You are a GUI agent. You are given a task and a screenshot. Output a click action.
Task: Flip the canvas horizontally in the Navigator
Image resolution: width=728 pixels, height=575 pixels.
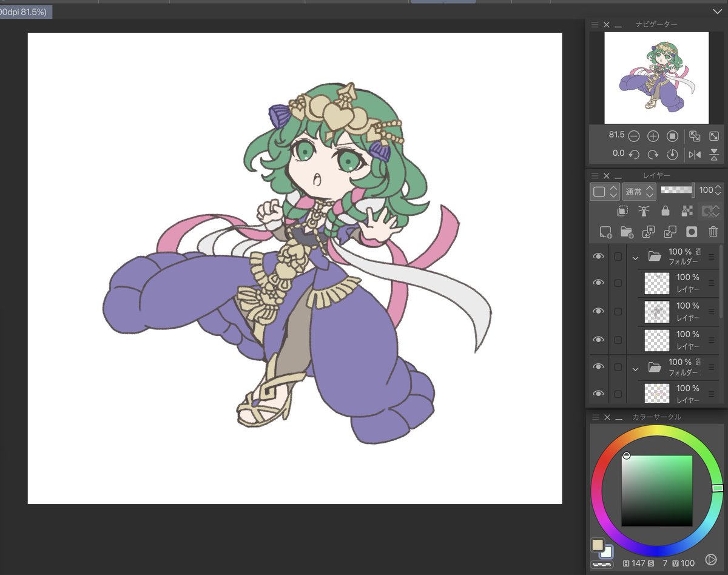point(695,155)
